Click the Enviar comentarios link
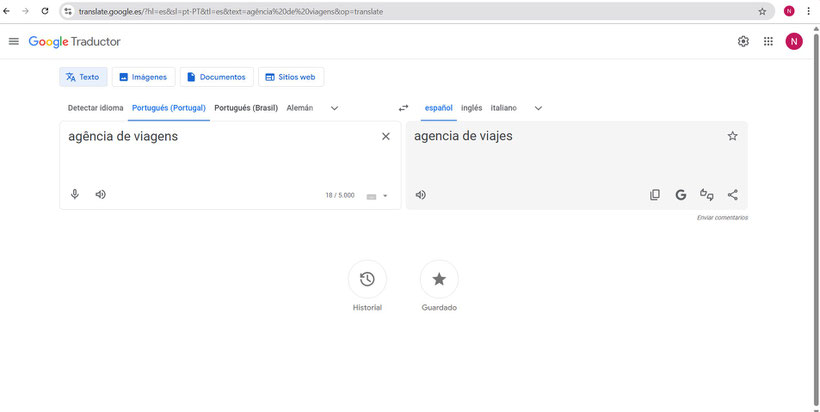The height and width of the screenshot is (412, 820). coord(722,218)
